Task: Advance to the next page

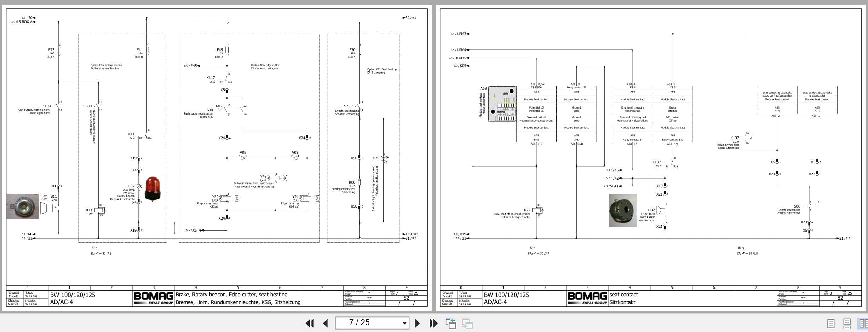Action: (x=418, y=323)
